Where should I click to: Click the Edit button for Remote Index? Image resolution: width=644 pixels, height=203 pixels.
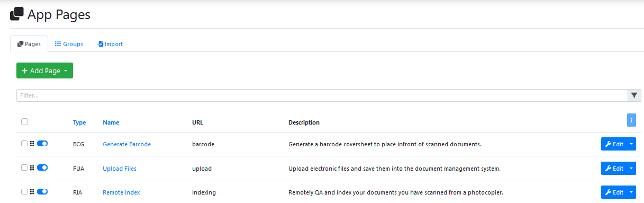tap(614, 192)
